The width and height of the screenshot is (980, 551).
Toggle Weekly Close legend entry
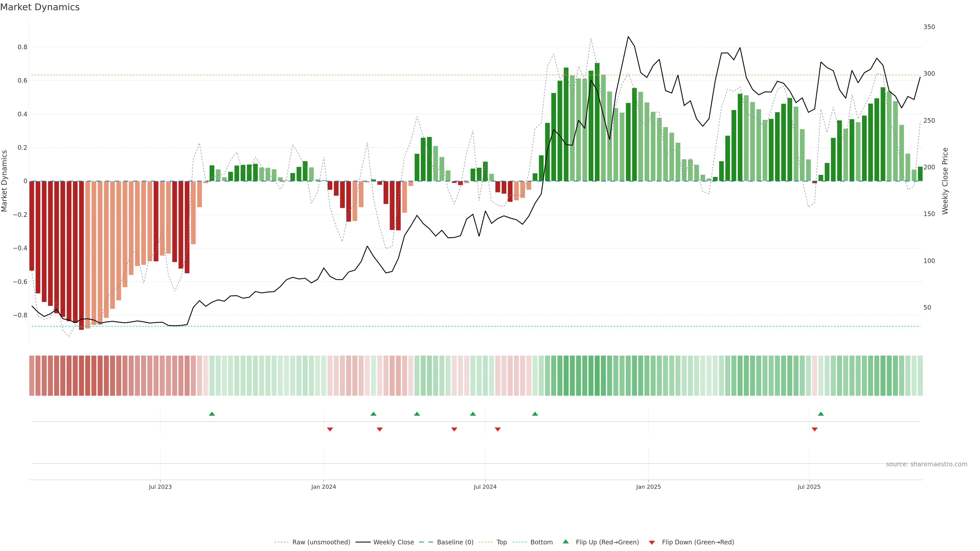click(x=393, y=542)
